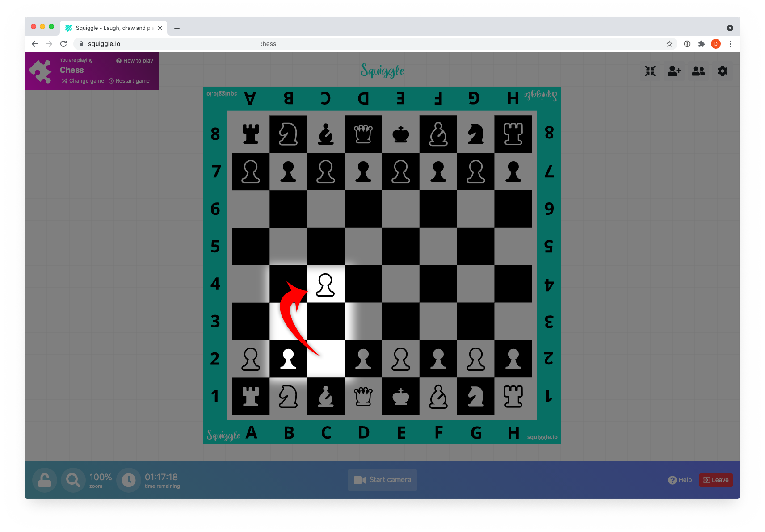Image resolution: width=765 pixels, height=532 pixels.
Task: Select the white pawn on B2
Action: pyautogui.click(x=288, y=359)
